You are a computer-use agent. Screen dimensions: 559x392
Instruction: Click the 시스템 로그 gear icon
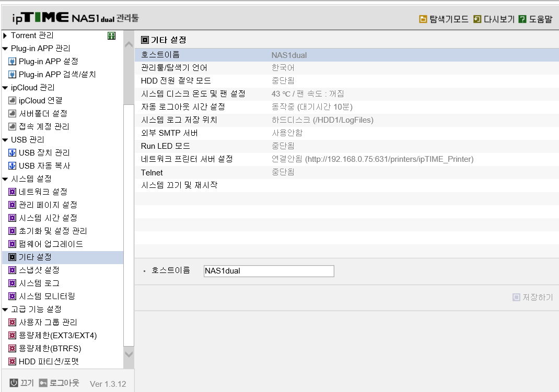tap(12, 283)
